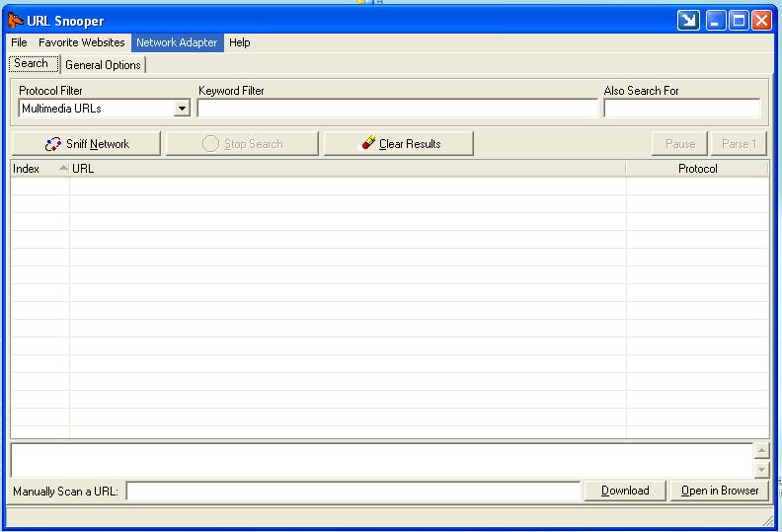The image size is (782, 532).
Task: Click the Download button
Action: click(625, 491)
